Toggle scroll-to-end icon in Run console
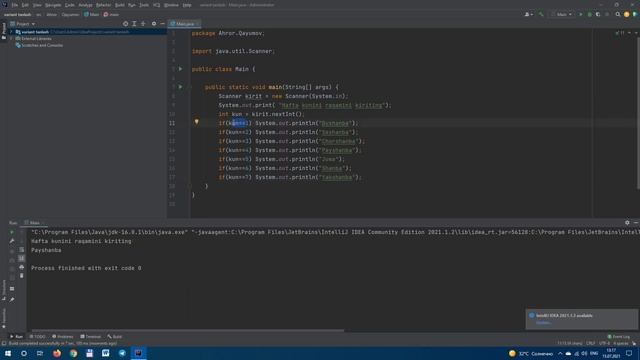 click(22, 258)
